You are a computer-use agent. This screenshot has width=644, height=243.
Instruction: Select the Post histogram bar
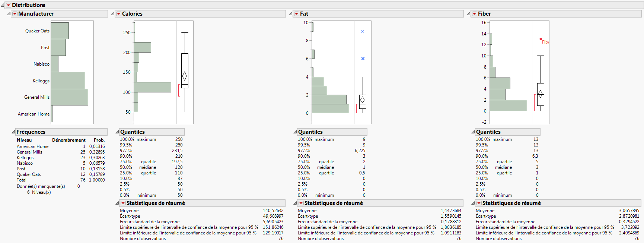click(x=58, y=47)
